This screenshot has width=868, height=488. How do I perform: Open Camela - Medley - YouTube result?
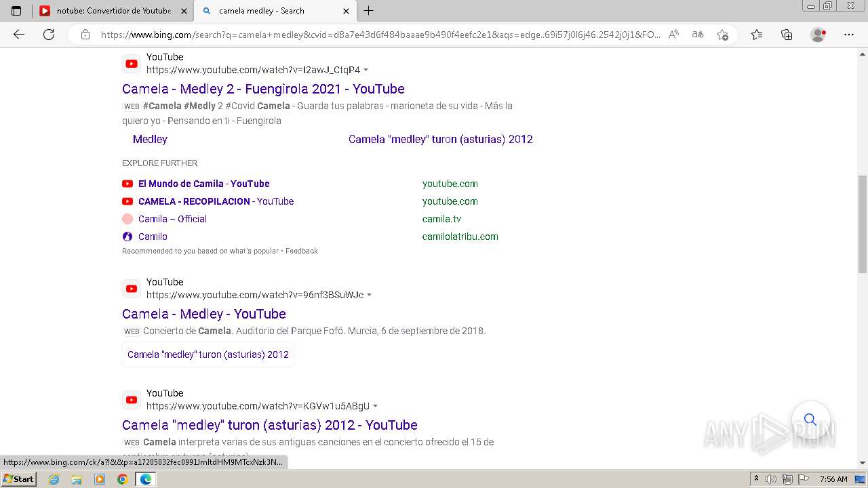point(204,314)
